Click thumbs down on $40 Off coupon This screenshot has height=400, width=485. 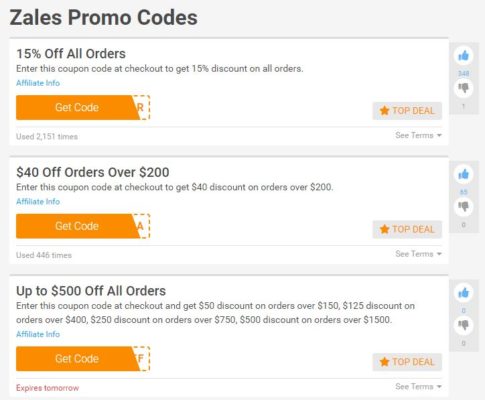coord(463,207)
